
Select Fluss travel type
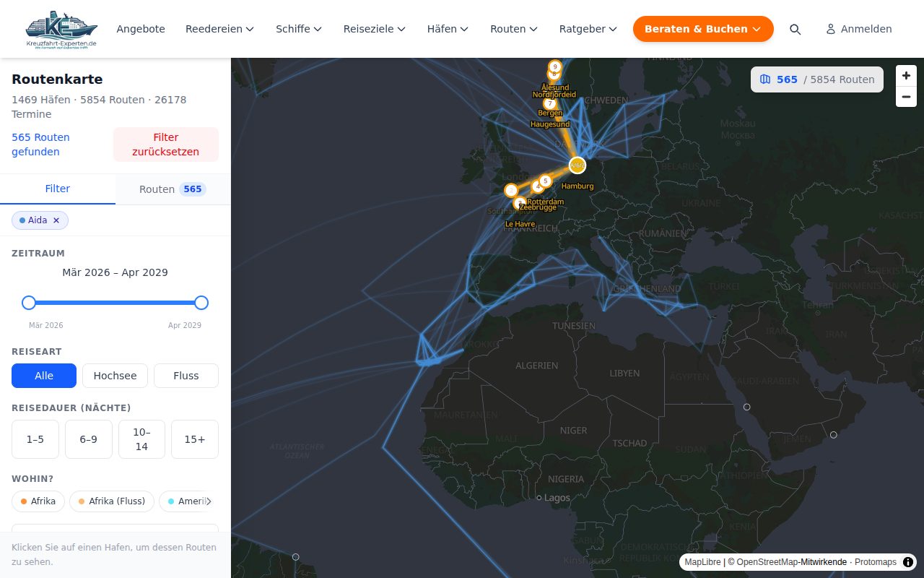point(186,376)
